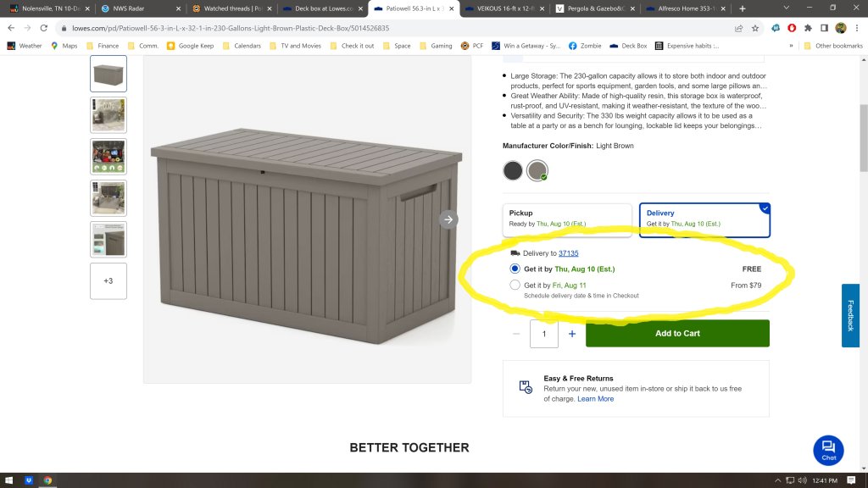Choose the Pickup fulfillment option
The width and height of the screenshot is (868, 488).
(567, 219)
